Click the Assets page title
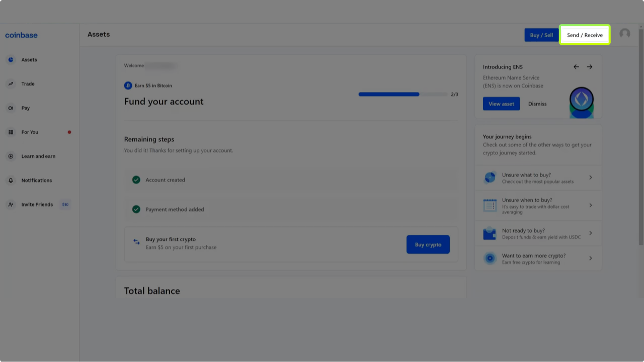 click(99, 34)
